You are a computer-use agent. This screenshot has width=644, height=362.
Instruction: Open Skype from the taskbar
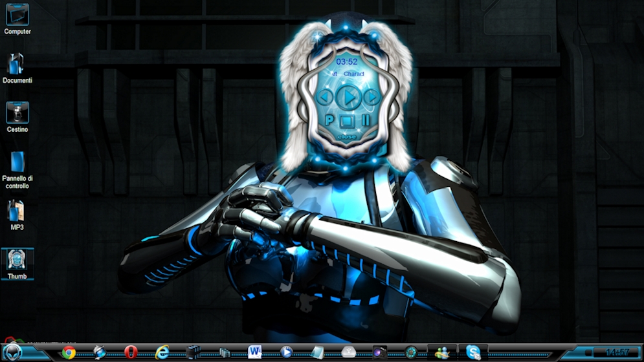pyautogui.click(x=473, y=352)
